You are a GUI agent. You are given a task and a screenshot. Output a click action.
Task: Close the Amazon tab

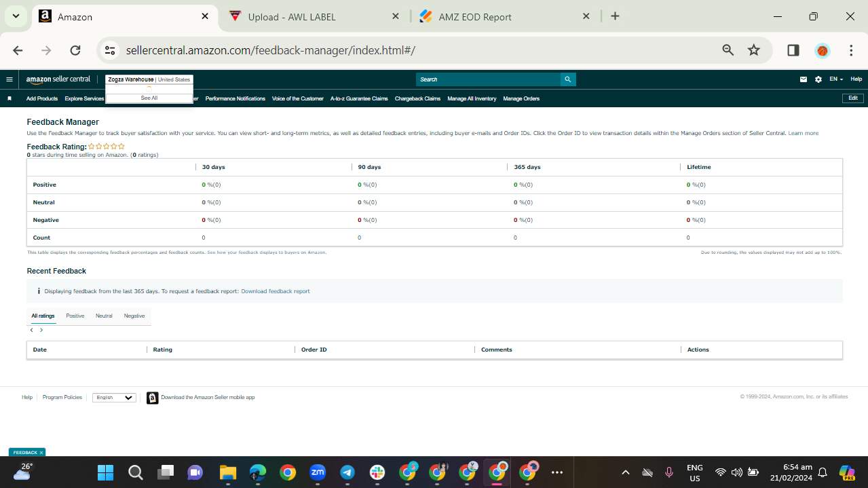(205, 16)
